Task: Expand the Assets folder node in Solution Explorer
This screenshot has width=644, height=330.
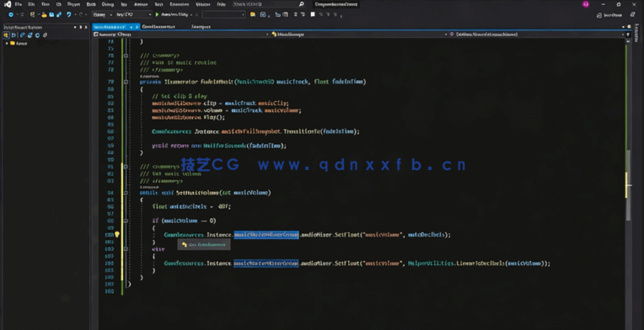Action: coord(7,43)
